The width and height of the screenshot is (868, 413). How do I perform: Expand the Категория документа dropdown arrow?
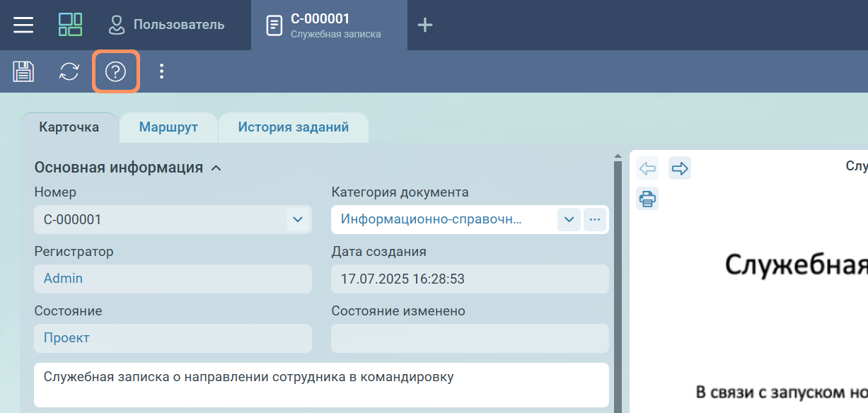click(x=569, y=219)
